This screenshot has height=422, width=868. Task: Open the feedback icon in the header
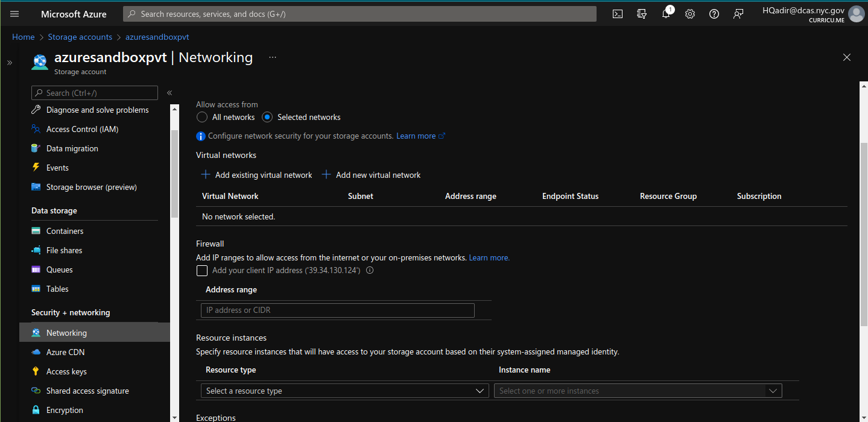(738, 14)
